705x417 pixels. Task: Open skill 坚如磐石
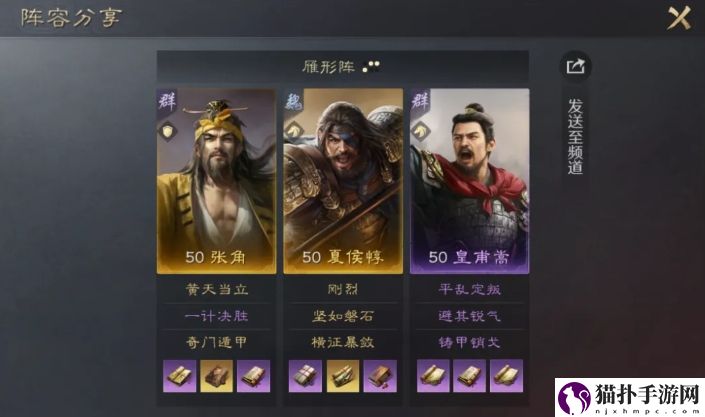point(343,316)
